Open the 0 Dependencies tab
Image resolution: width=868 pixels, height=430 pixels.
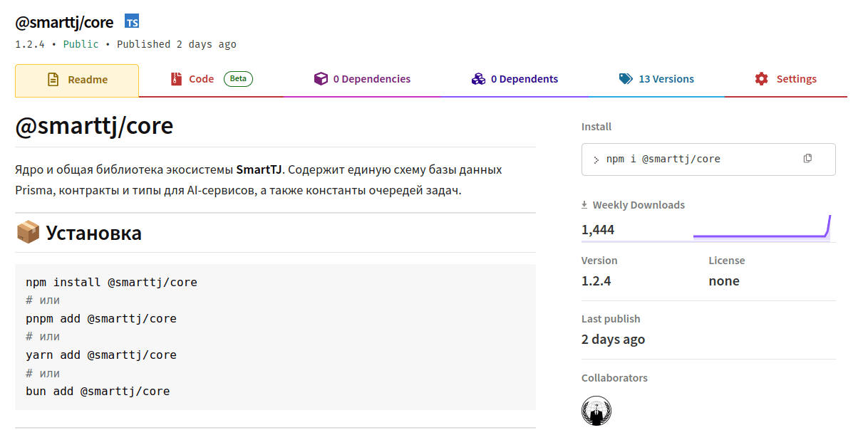362,79
